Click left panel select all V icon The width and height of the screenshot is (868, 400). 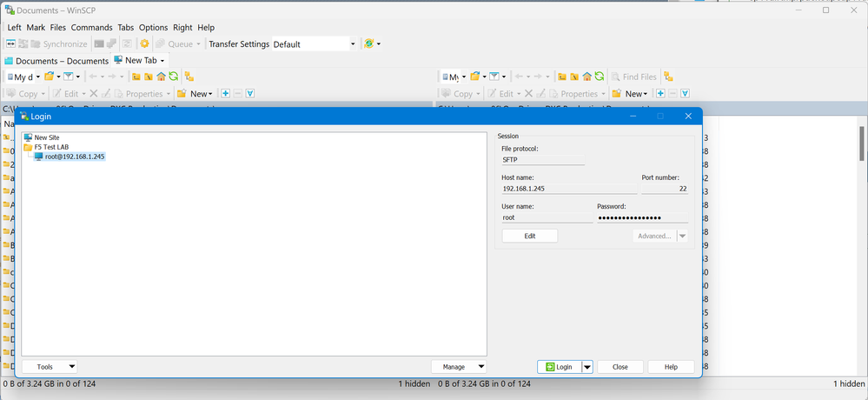250,94
